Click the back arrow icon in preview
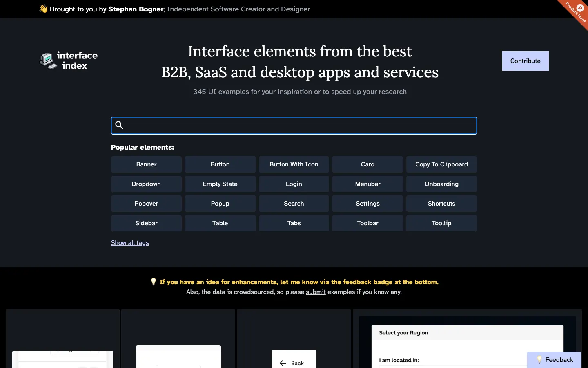 click(x=283, y=363)
